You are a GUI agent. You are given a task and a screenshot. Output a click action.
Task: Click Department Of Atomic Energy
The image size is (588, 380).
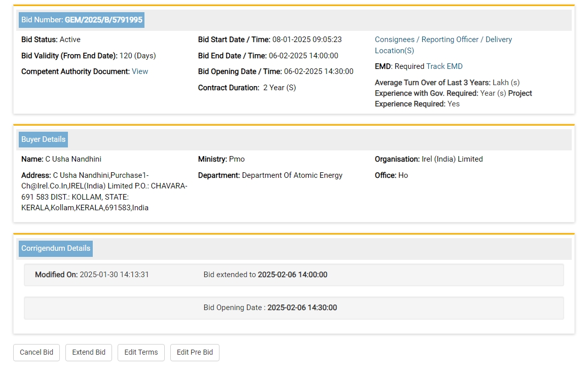coord(292,175)
